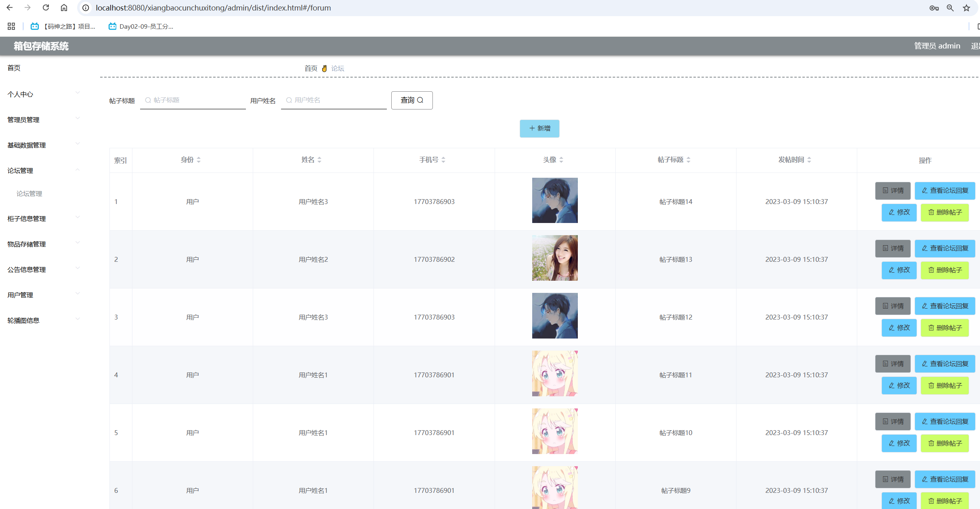Focus the 帖子标题 search field
Viewport: 980px width, 509px height.
point(193,100)
